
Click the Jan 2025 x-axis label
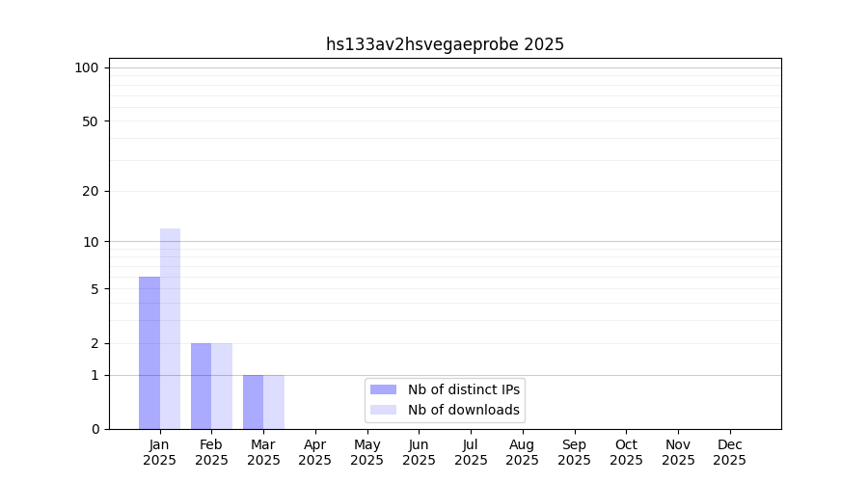[x=160, y=452]
